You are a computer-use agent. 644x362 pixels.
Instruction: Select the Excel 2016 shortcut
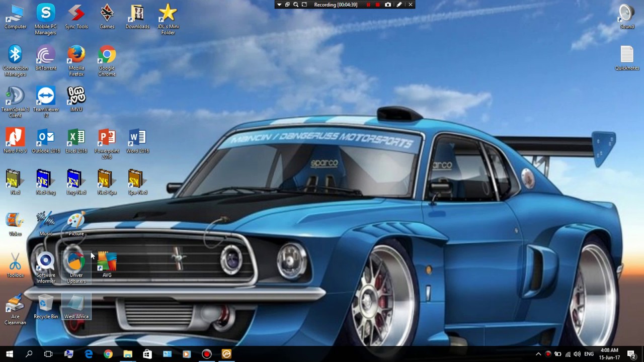point(76,140)
